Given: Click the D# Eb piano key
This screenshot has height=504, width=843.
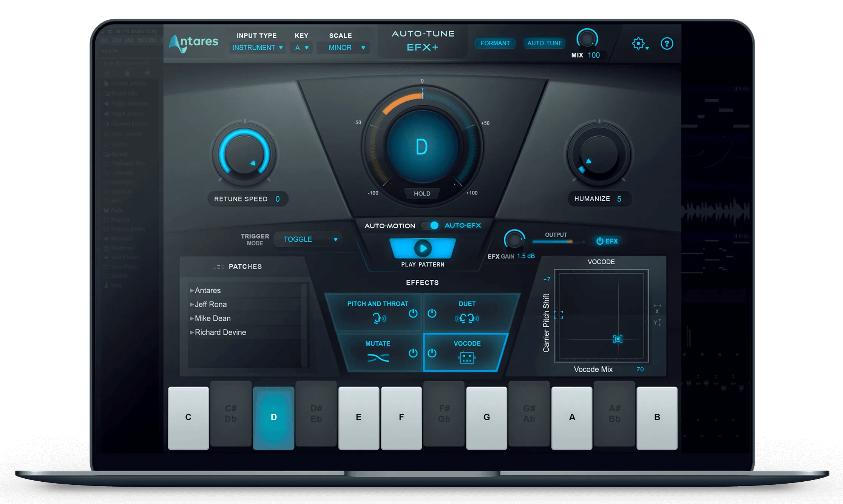Looking at the screenshot, I should click(x=316, y=413).
